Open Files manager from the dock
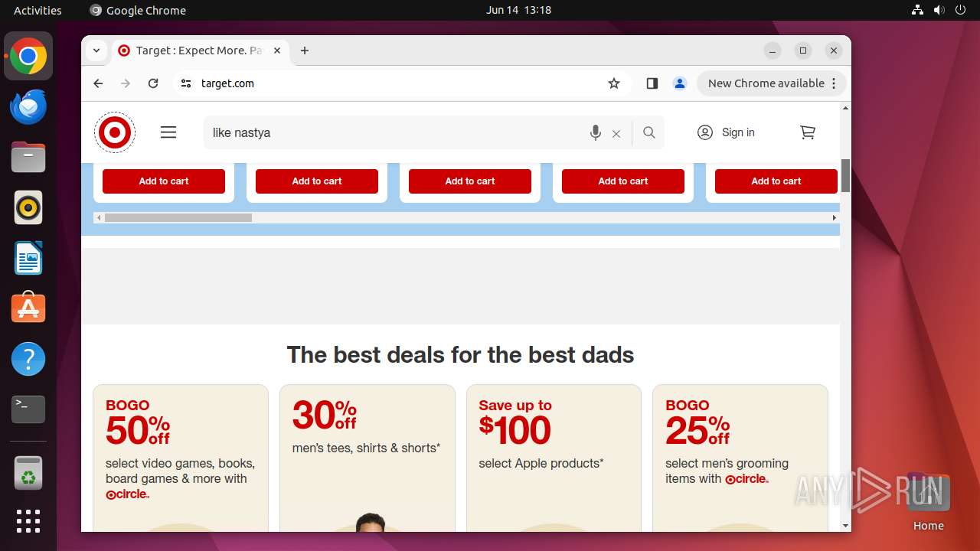 click(28, 157)
